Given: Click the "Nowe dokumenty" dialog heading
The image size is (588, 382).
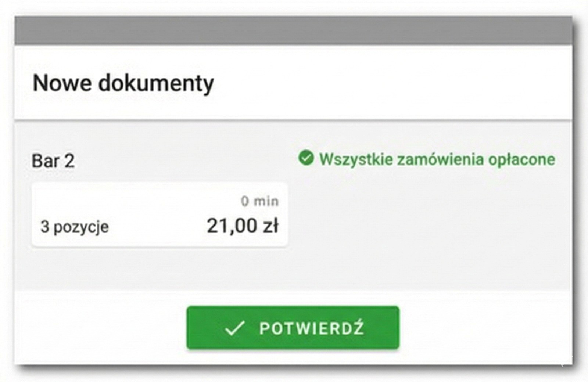Looking at the screenshot, I should point(123,83).
